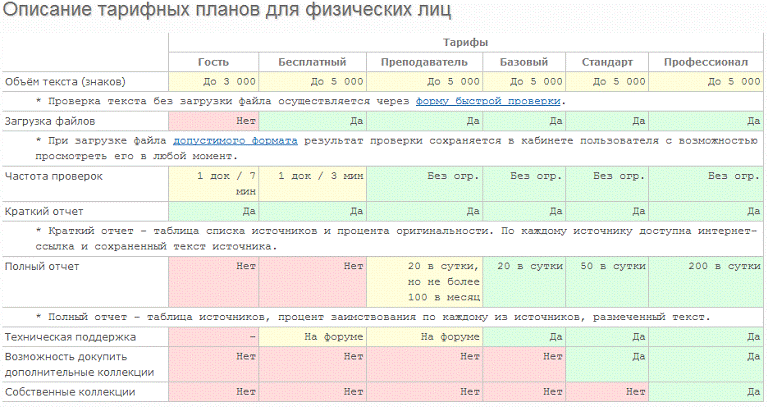Click «Да» under Стандарт in the докупить коллекции row
Screen dimensions: 768x407
pos(607,364)
